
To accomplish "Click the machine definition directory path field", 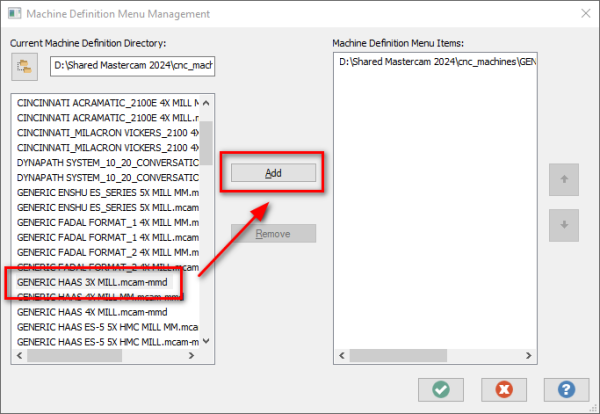I will (x=132, y=66).
